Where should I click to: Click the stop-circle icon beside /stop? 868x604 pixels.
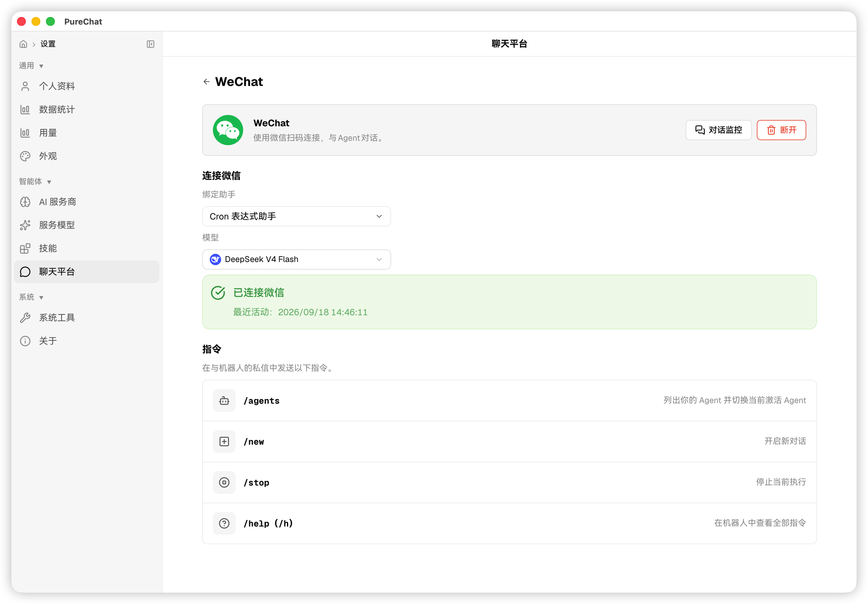click(x=224, y=482)
